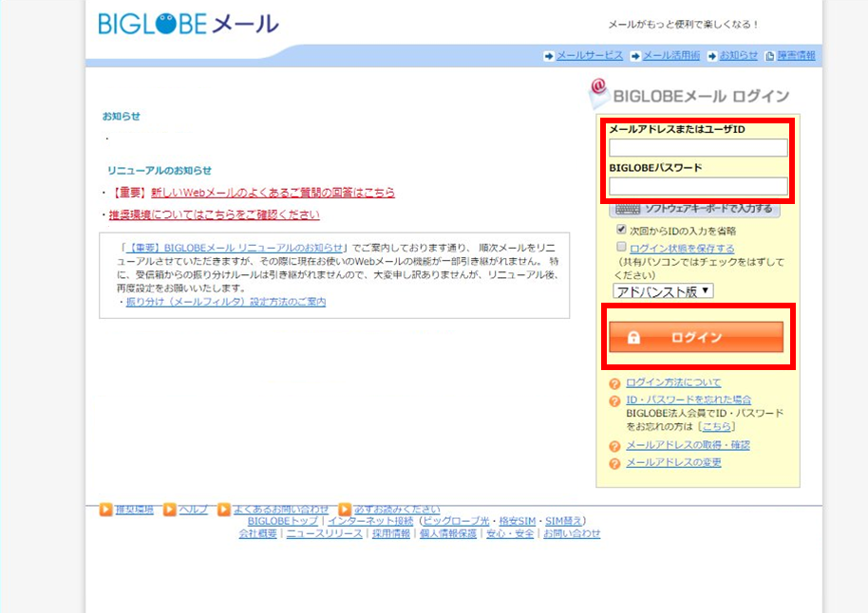Click question icon beside ログイン方法について

point(614,383)
